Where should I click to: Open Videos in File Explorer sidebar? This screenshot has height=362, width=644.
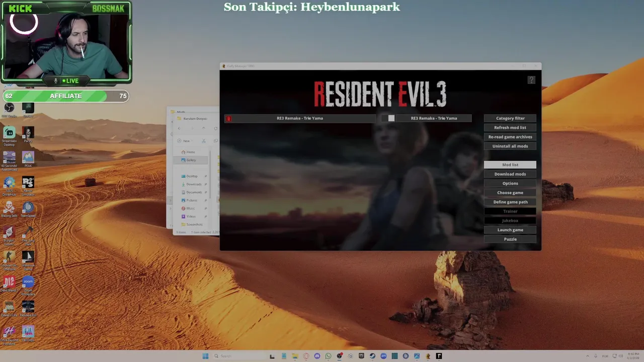tap(191, 216)
